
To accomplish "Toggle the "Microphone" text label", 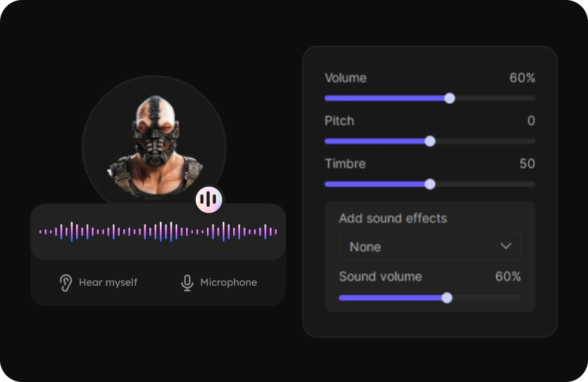I will tap(228, 282).
